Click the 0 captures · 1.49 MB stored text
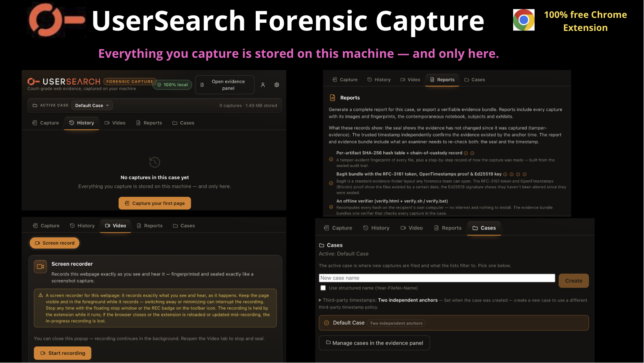This screenshot has height=363, width=644. pos(248,106)
